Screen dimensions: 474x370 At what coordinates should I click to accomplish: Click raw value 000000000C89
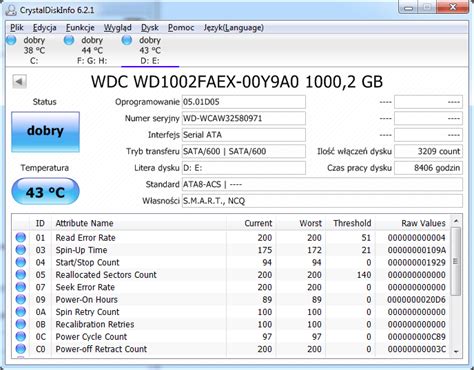416,336
